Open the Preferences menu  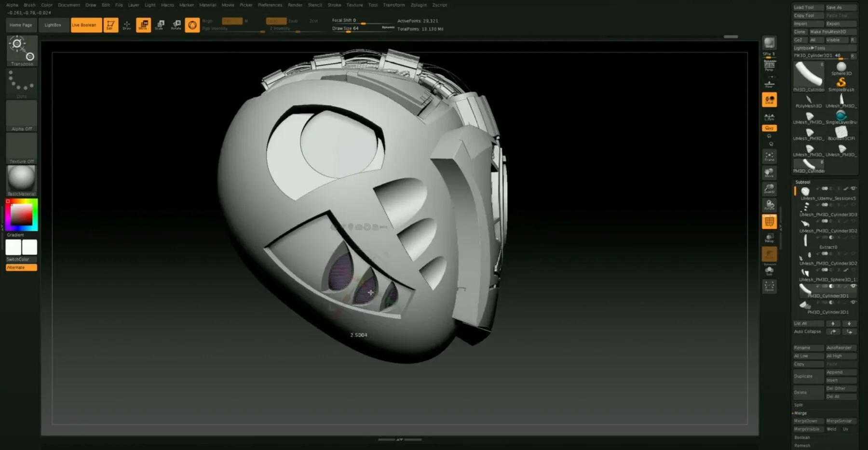(270, 5)
